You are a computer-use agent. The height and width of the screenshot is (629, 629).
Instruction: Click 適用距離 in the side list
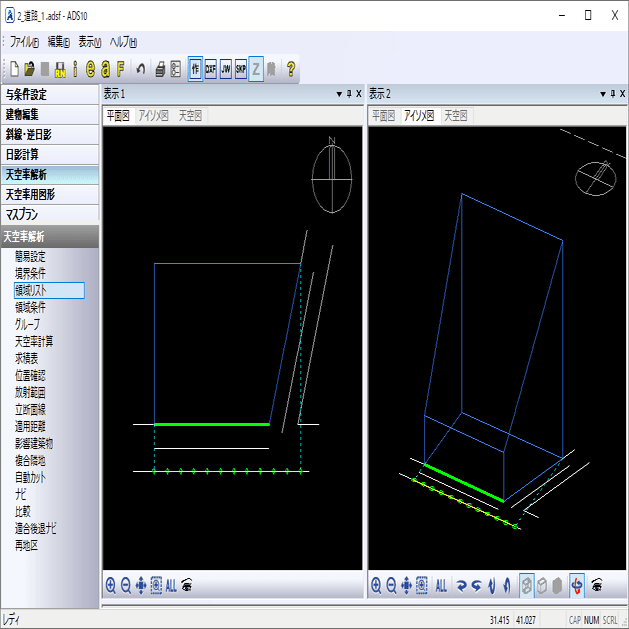(30, 426)
